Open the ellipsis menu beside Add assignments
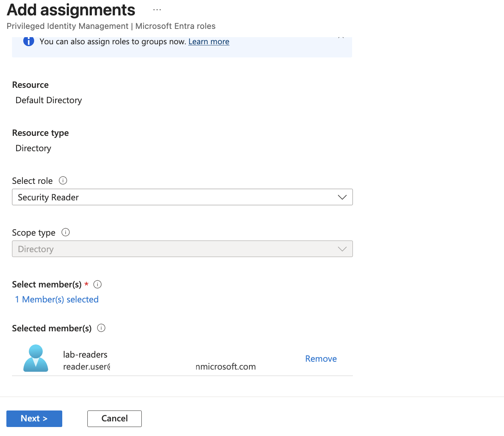Image resolution: width=504 pixels, height=436 pixels. click(157, 10)
